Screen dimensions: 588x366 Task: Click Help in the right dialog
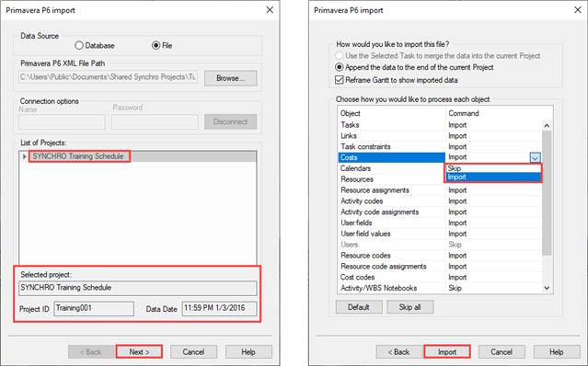click(557, 352)
